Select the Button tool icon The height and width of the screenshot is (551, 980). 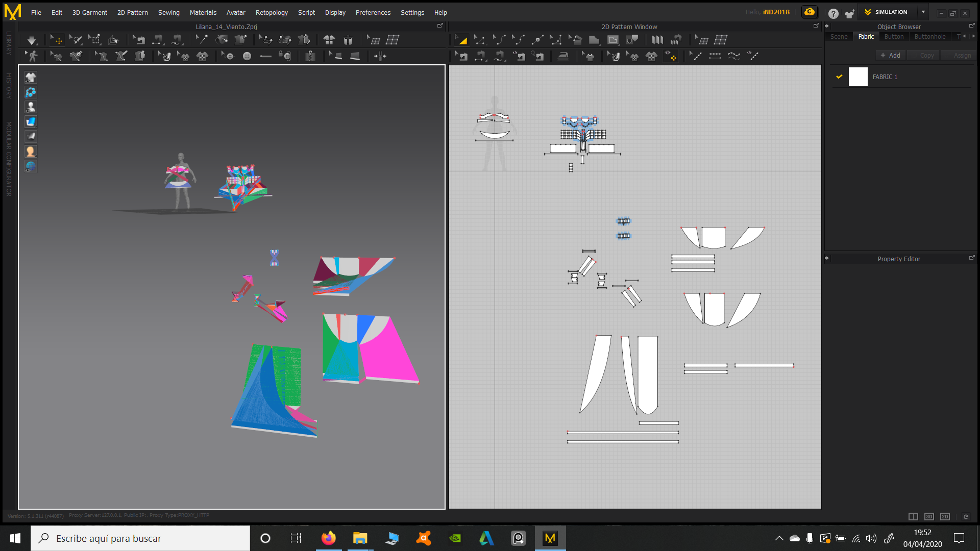247,56
